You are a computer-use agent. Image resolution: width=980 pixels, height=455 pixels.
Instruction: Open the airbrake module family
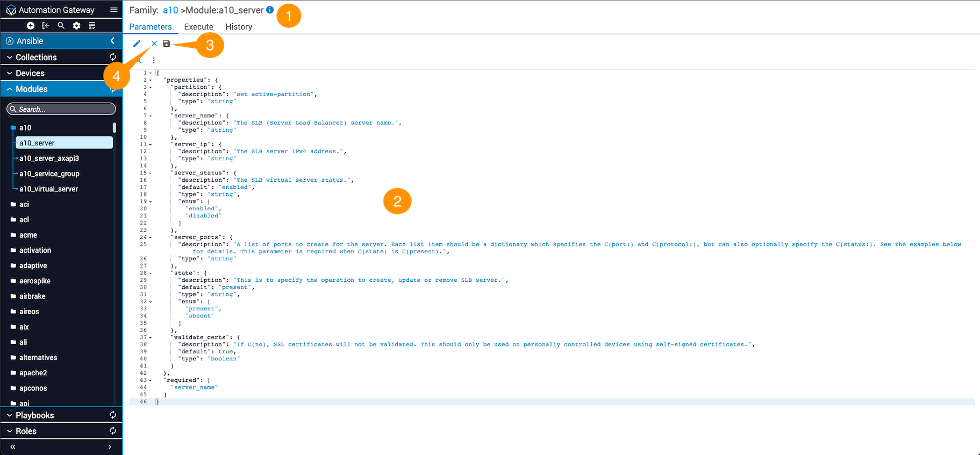(32, 296)
